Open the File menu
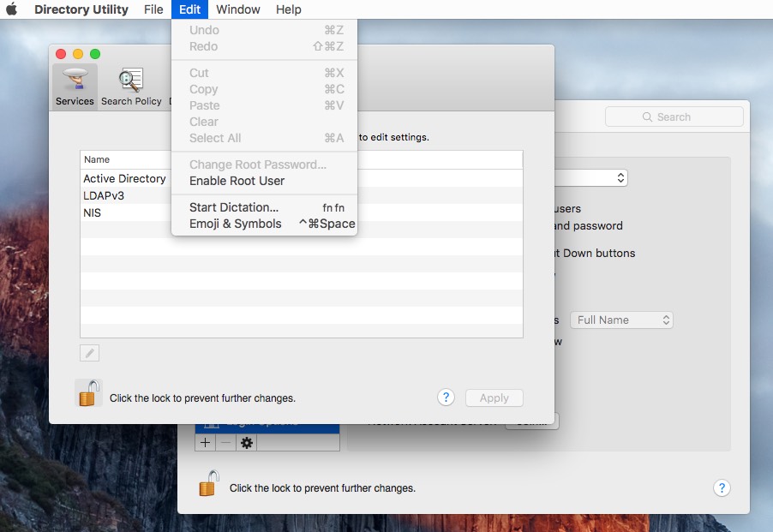This screenshot has height=532, width=773. (153, 9)
